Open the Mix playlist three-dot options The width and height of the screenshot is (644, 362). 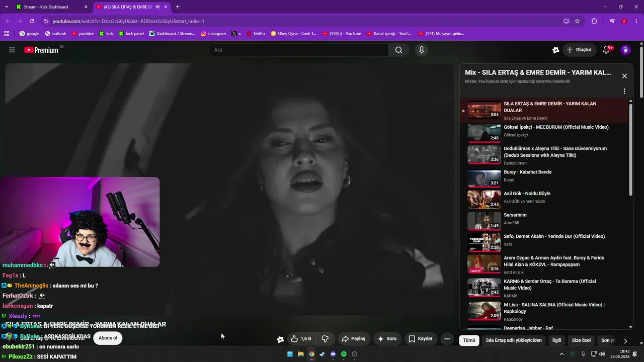[624, 92]
